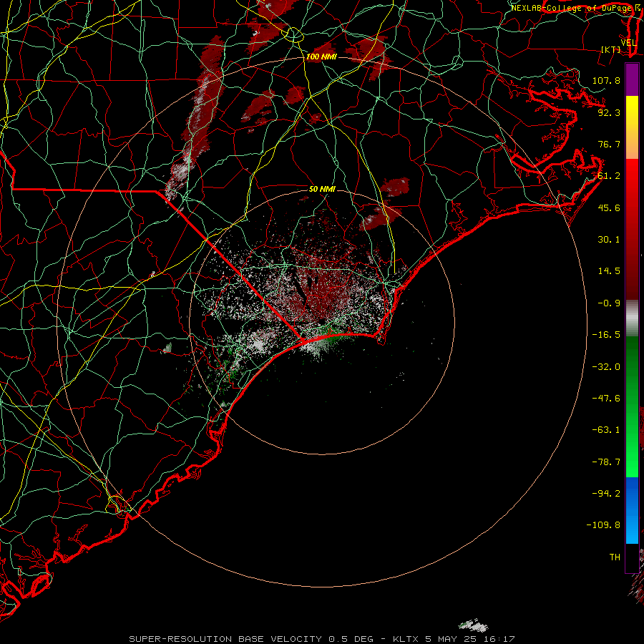The height and width of the screenshot is (644, 644).
Task: Click the 61.2 velocity scale value
Action: 609,176
